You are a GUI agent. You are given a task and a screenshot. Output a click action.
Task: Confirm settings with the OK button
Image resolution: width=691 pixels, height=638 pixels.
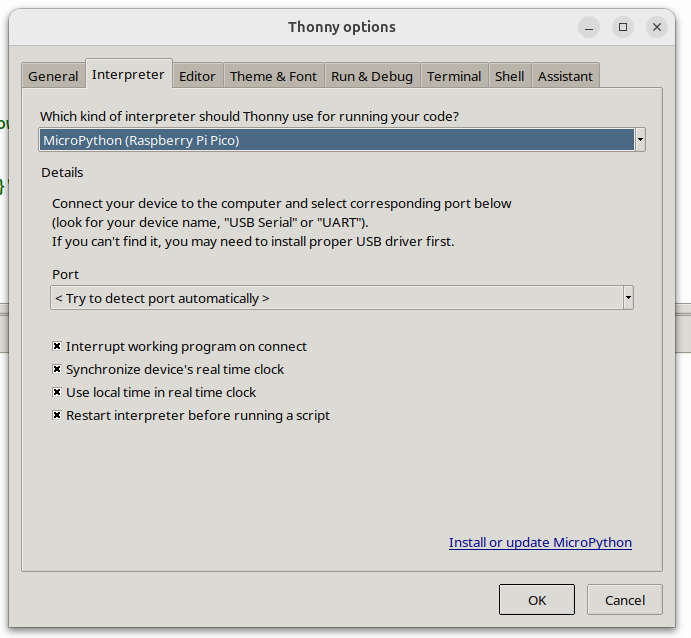[537, 600]
